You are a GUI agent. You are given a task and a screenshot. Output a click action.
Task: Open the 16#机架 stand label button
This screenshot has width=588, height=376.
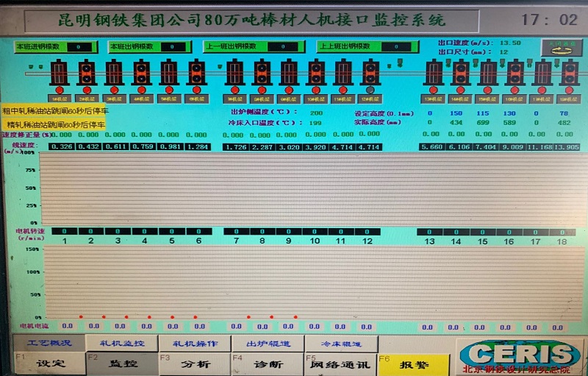coord(514,99)
